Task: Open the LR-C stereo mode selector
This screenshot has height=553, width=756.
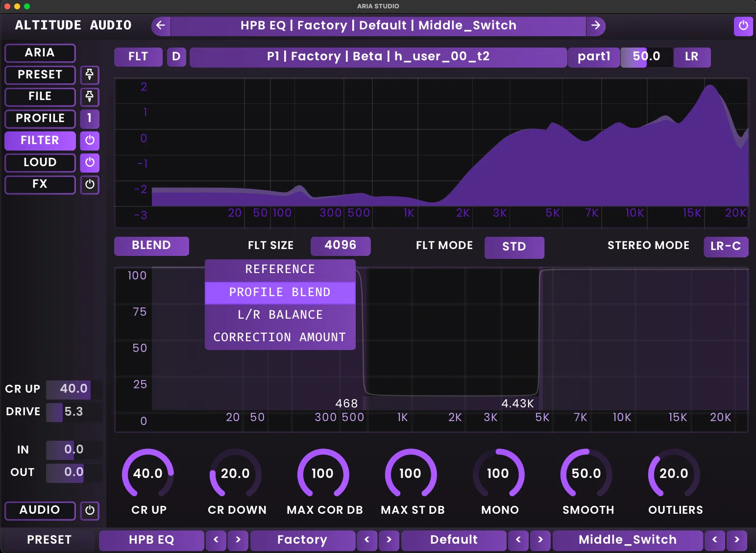Action: coord(725,247)
